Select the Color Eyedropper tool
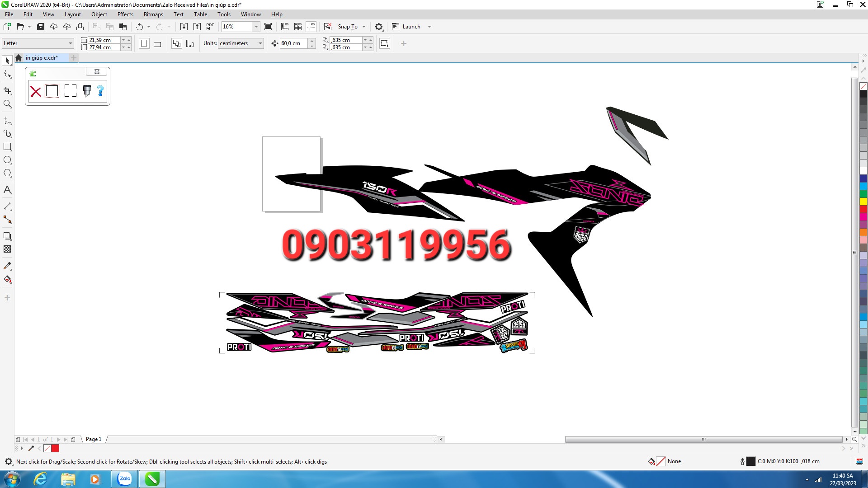Viewport: 868px width, 488px height. coord(7,266)
